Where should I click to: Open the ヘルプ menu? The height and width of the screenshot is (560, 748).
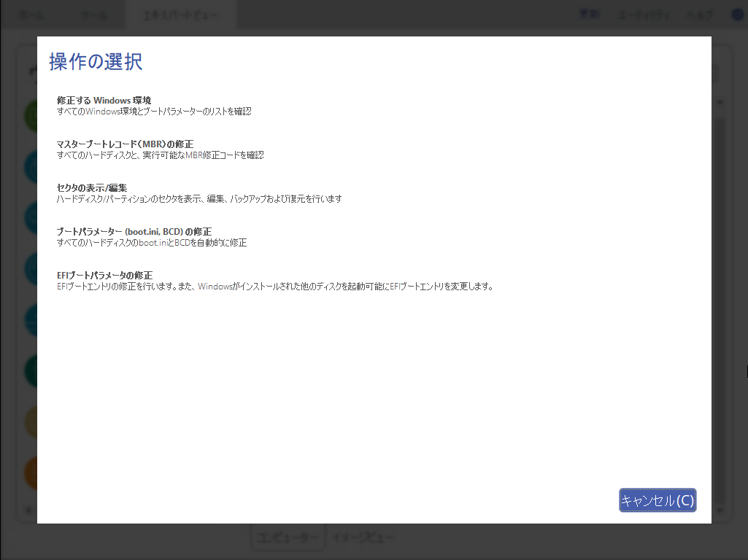coord(699,15)
